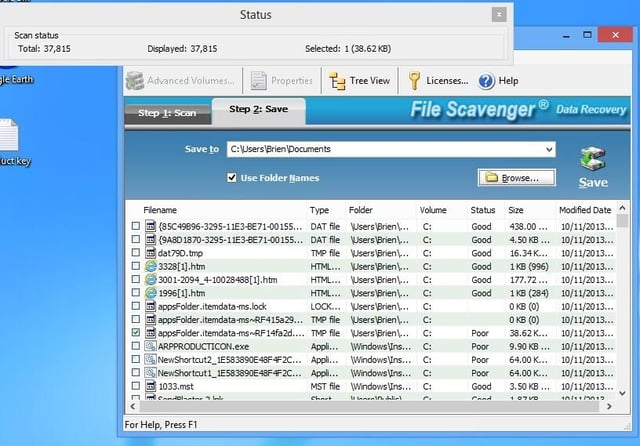Click the 1 KB (996) size value
Image resolution: width=640 pixels, height=446 pixels.
click(529, 266)
